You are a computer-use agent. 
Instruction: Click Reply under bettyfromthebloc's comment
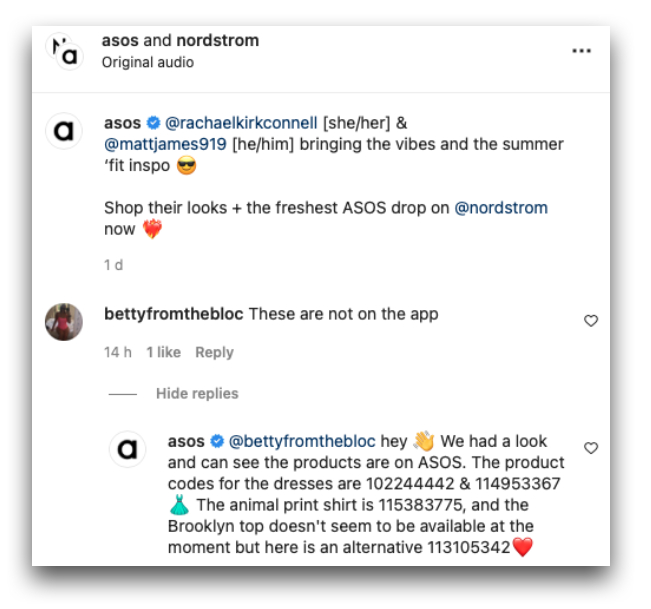[214, 352]
